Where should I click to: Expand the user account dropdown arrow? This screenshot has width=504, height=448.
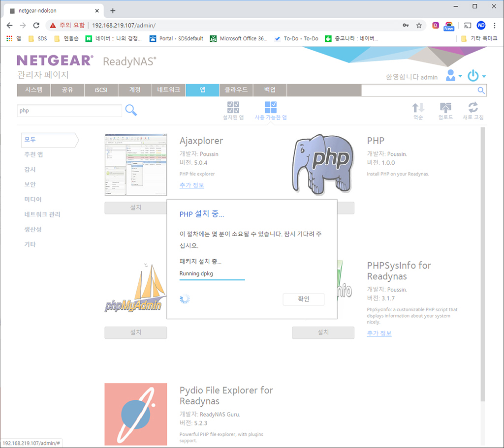point(460,76)
